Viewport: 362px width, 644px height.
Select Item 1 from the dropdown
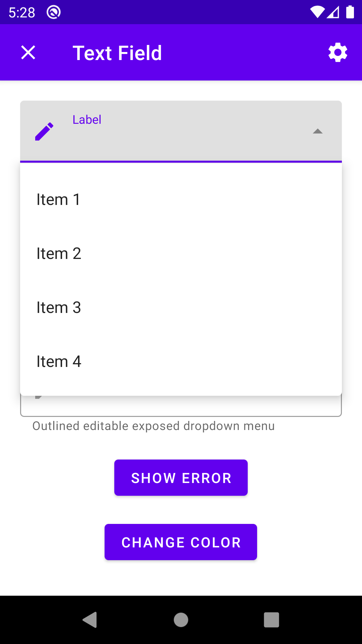(x=181, y=200)
